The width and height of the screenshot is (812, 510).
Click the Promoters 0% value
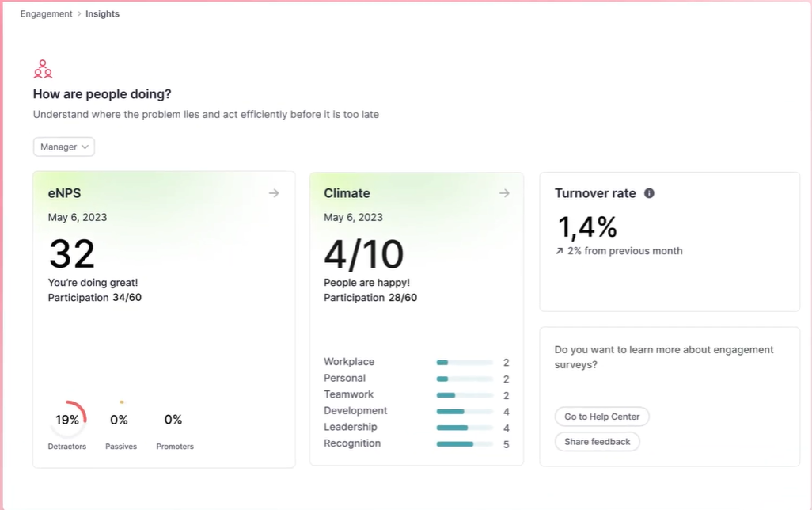pyautogui.click(x=173, y=420)
